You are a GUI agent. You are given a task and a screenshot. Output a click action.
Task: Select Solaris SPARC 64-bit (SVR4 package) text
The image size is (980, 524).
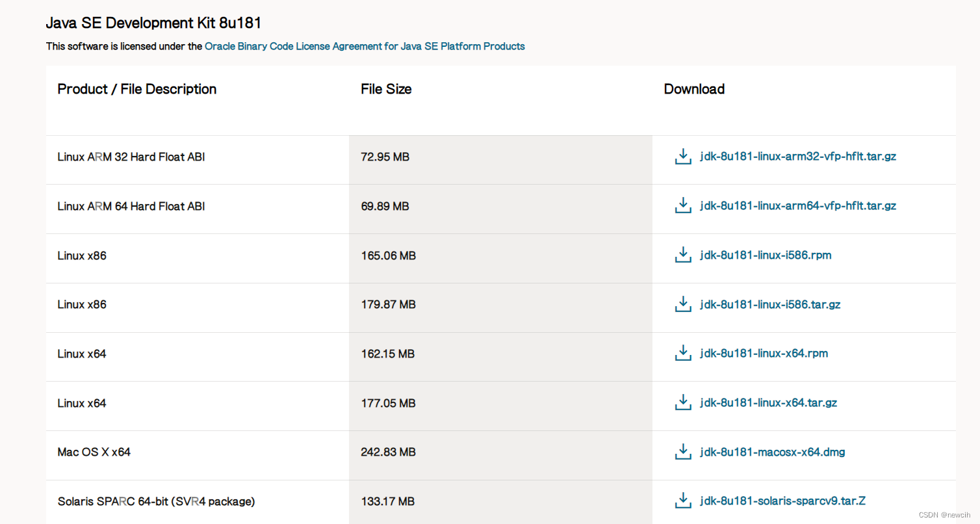point(156,501)
